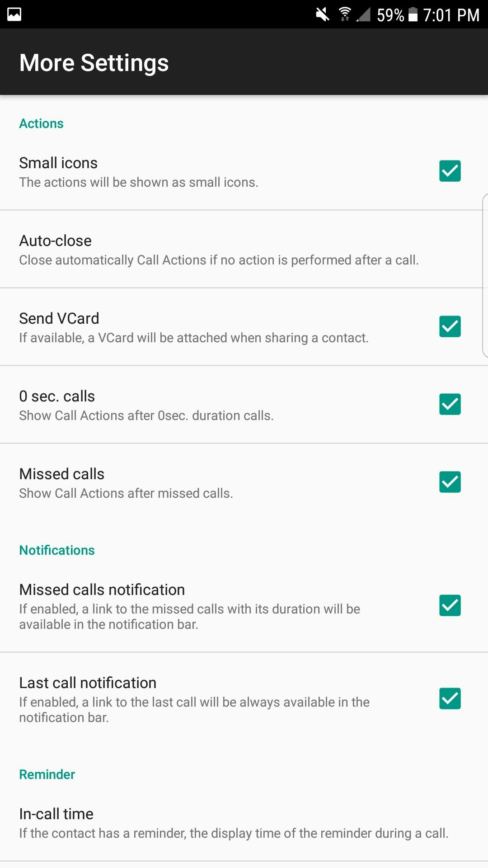This screenshot has height=868, width=488.
Task: Tap the clock showing 7:01 PM
Action: click(x=451, y=14)
